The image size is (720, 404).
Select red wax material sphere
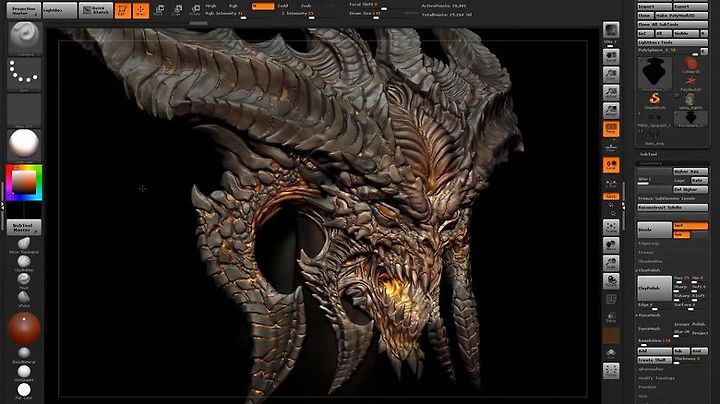(x=24, y=328)
